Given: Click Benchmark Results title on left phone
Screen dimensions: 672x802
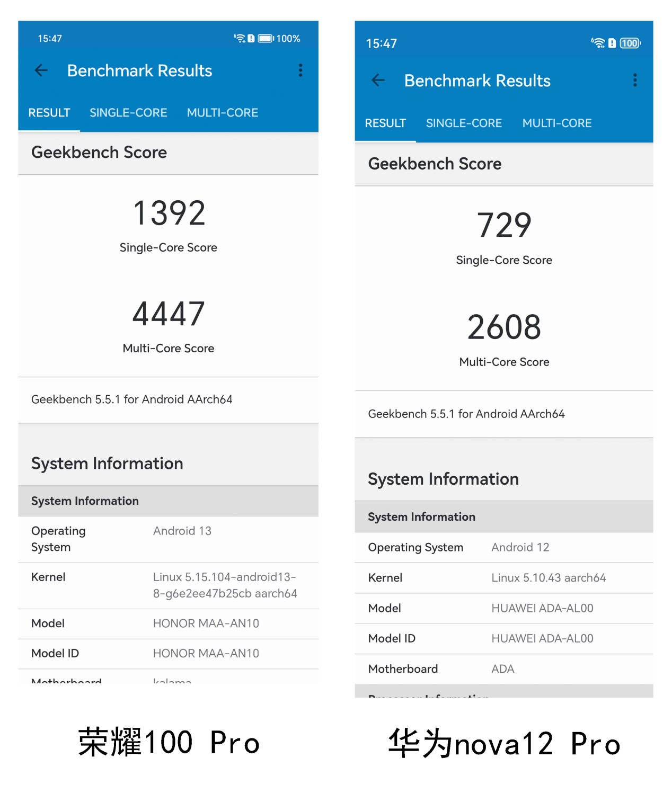Looking at the screenshot, I should (139, 70).
